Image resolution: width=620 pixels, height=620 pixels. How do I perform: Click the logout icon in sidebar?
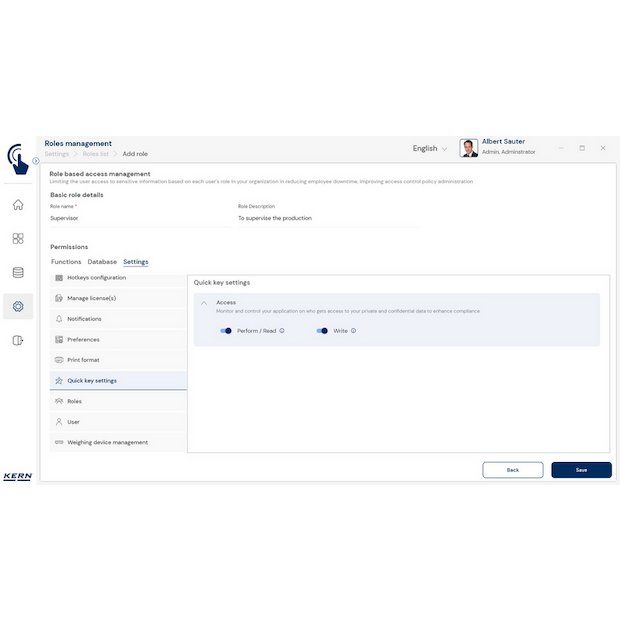coord(18,340)
